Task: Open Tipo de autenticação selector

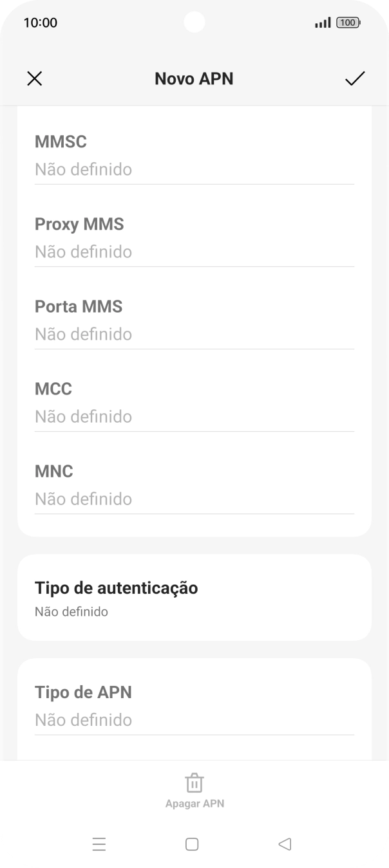Action: [x=194, y=598]
